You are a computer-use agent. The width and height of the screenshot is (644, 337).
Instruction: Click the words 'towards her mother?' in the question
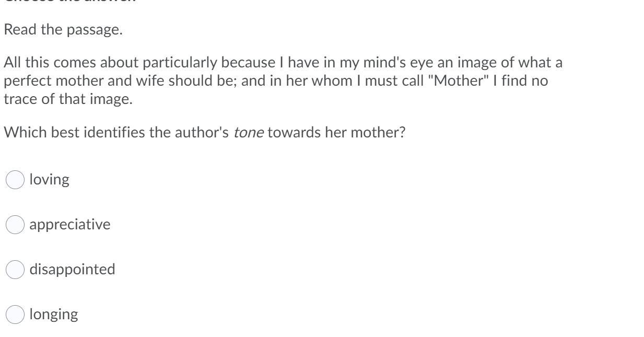point(336,133)
